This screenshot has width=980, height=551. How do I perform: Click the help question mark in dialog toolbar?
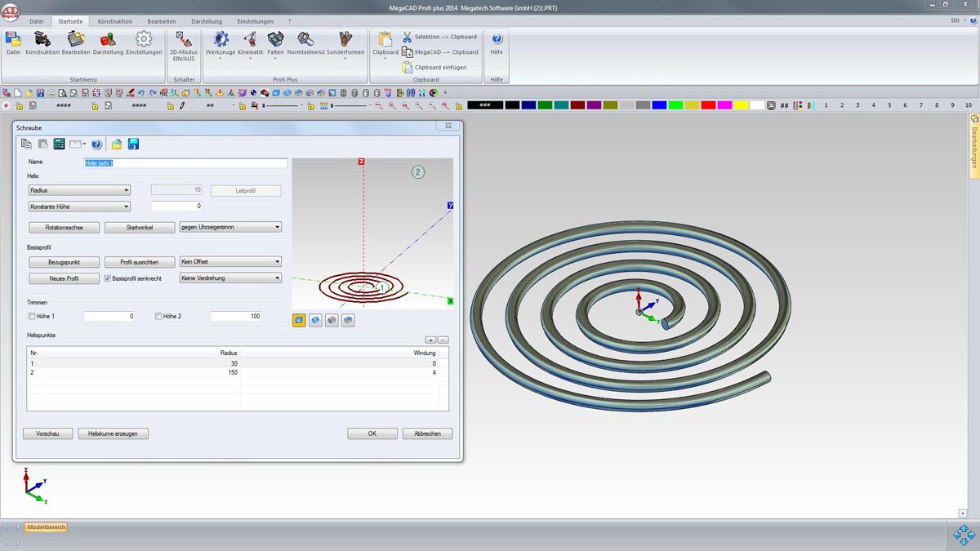pos(96,144)
